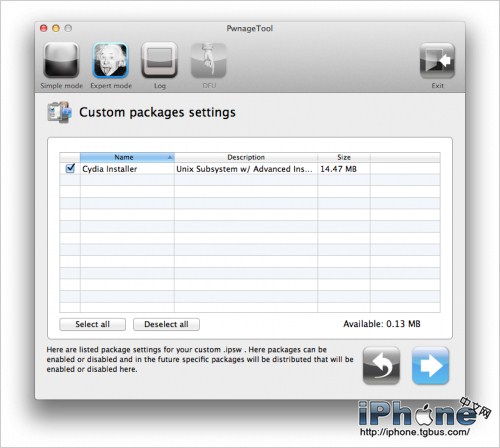This screenshot has height=448, width=500.
Task: Select the Expert mode Einstein icon
Action: (110, 60)
